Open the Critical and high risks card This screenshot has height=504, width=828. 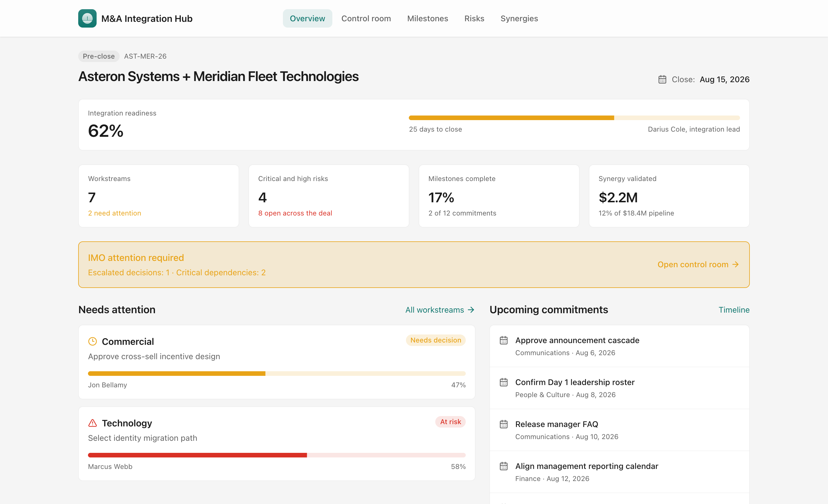click(329, 196)
